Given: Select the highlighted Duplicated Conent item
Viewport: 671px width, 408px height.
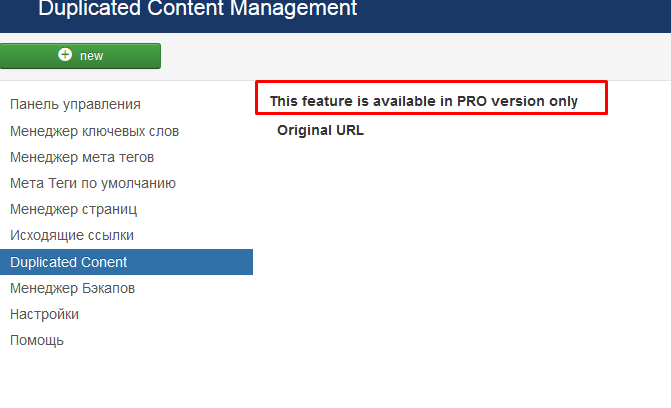Looking at the screenshot, I should tap(126, 262).
